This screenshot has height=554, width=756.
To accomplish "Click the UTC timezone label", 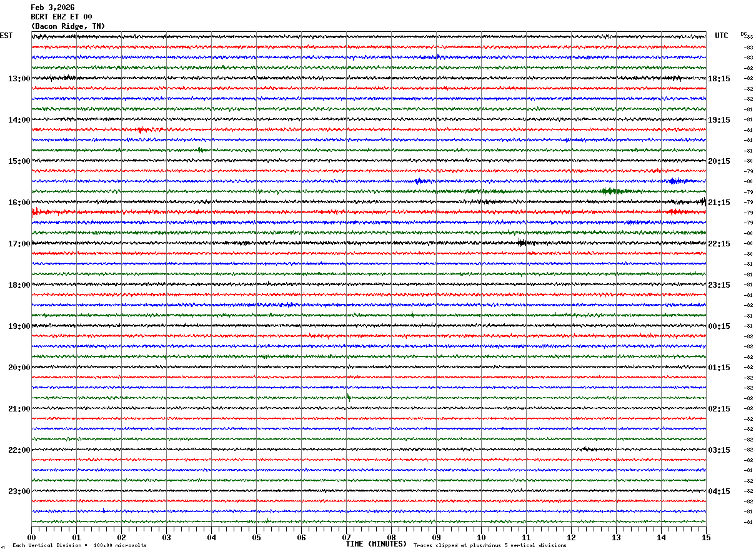I will coord(722,36).
